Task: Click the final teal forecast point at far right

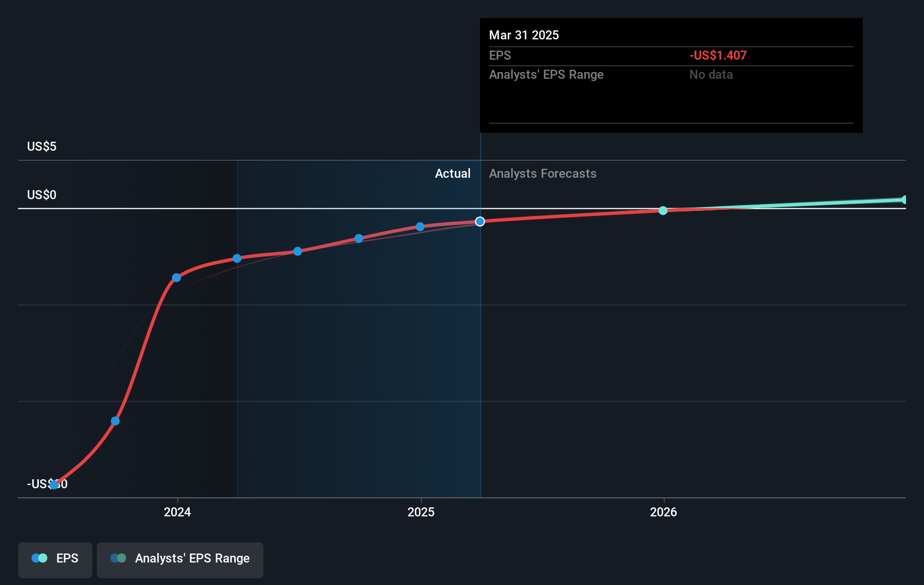Action: point(905,200)
